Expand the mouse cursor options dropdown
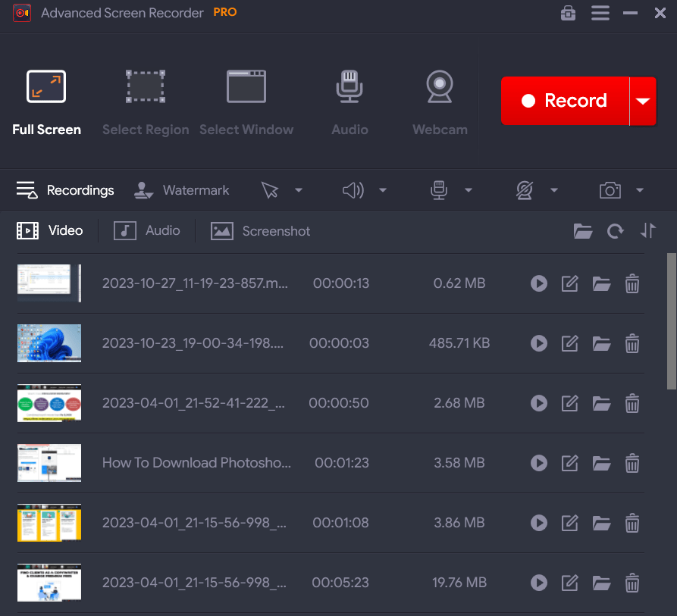The height and width of the screenshot is (616, 677). pyautogui.click(x=299, y=190)
